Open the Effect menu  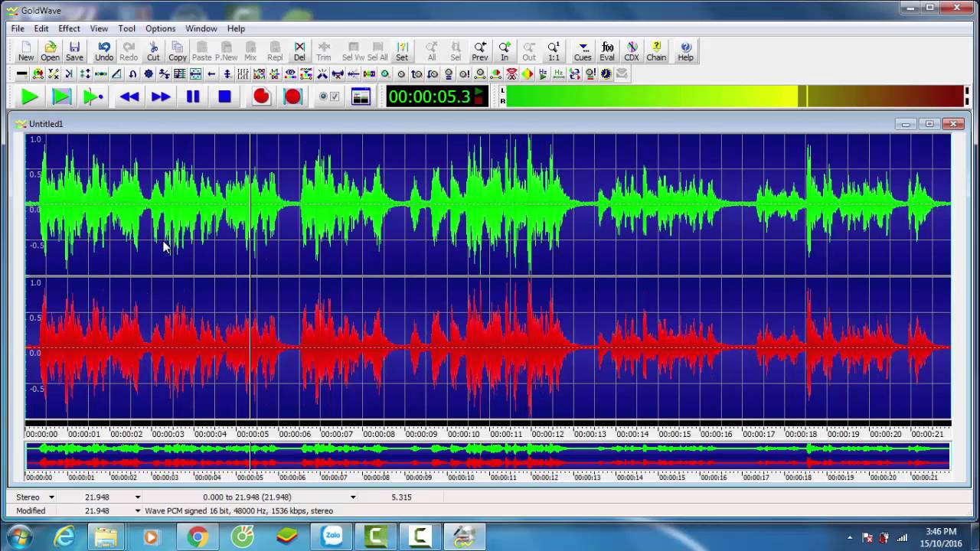point(69,28)
